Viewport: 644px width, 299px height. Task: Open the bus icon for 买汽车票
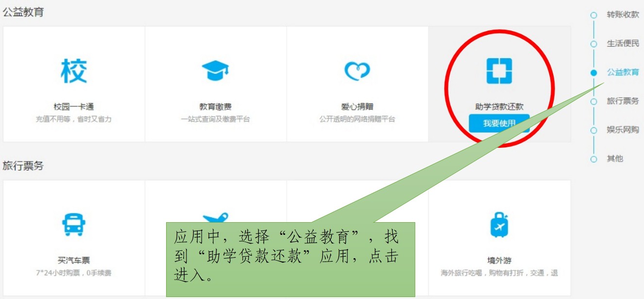click(74, 225)
